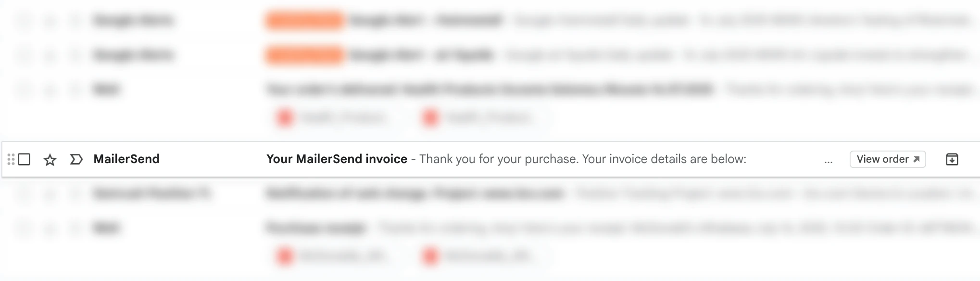980x281 pixels.
Task: Select the MailerSend email checkbox
Action: (24, 159)
